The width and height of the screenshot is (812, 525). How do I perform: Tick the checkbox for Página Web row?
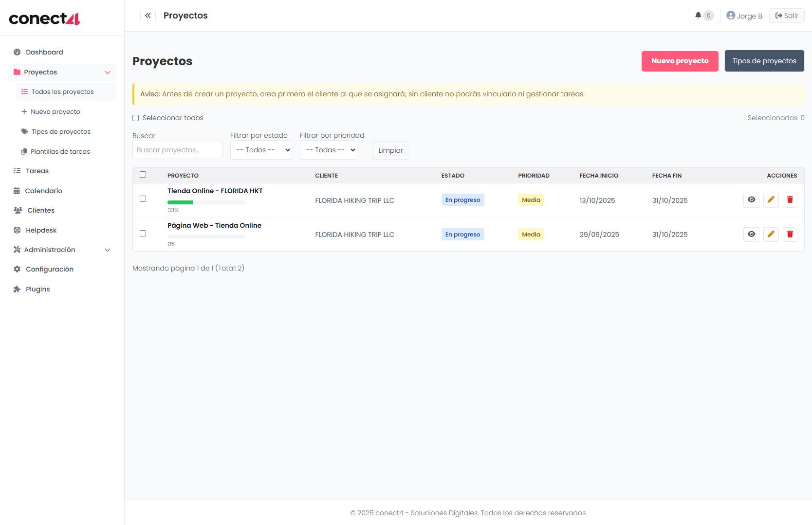(143, 234)
